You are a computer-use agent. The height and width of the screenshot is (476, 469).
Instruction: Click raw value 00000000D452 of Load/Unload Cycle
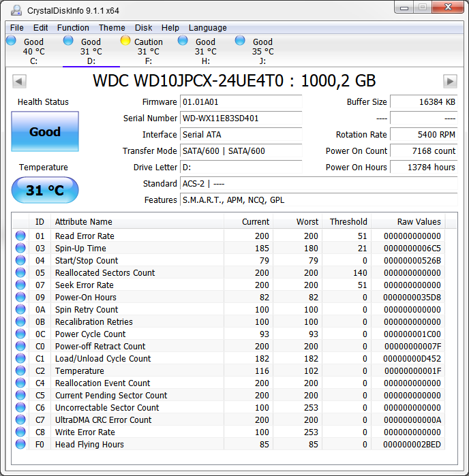click(412, 358)
